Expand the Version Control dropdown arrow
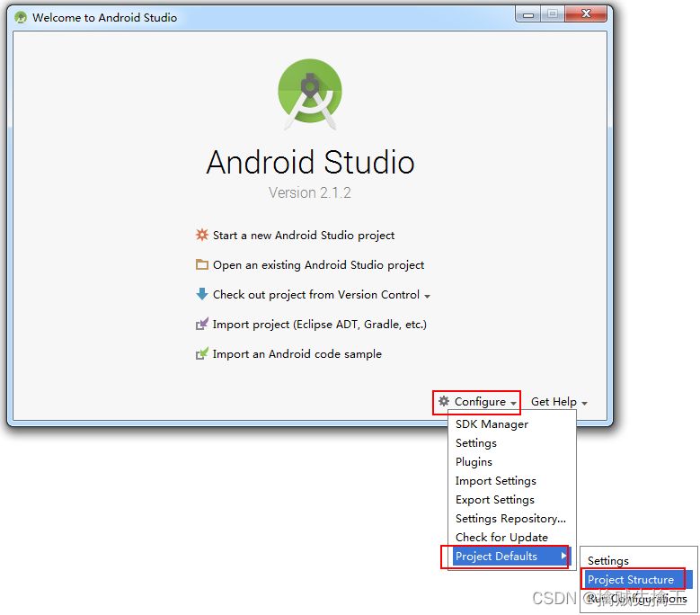Viewport: 700px width, 615px height. 427,297
